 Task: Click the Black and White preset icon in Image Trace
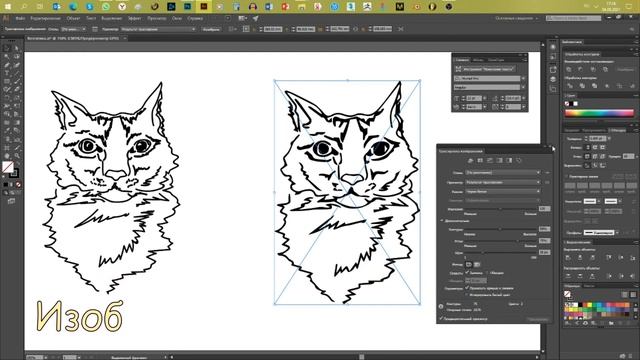click(x=509, y=160)
